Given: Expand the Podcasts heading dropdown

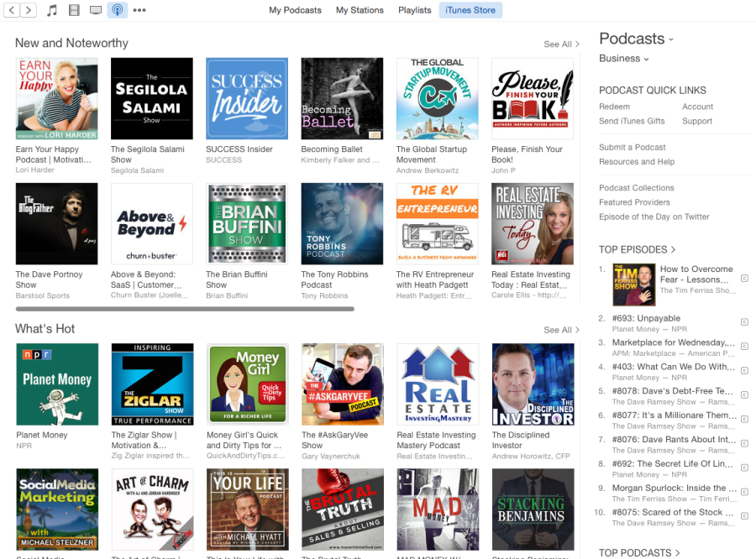Looking at the screenshot, I should 637,39.
